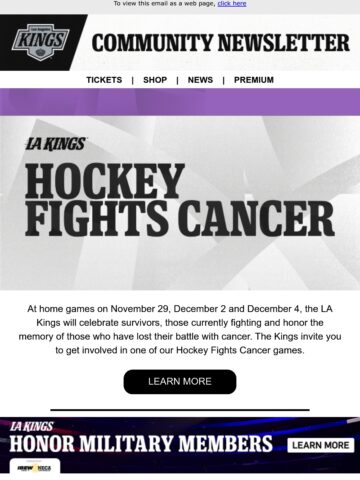360x480 pixels.
Task: Click the FIGHTS CANCER headline text
Action: (x=180, y=218)
